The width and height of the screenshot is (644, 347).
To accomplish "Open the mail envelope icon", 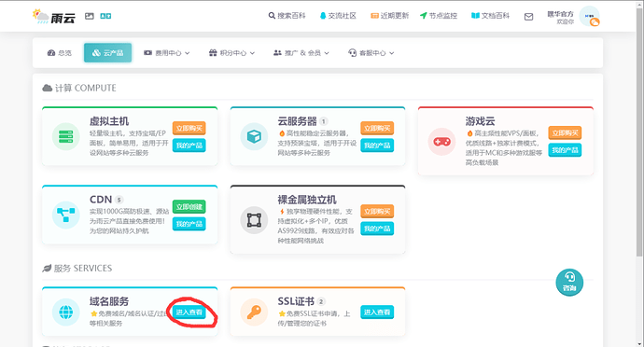I will (528, 17).
